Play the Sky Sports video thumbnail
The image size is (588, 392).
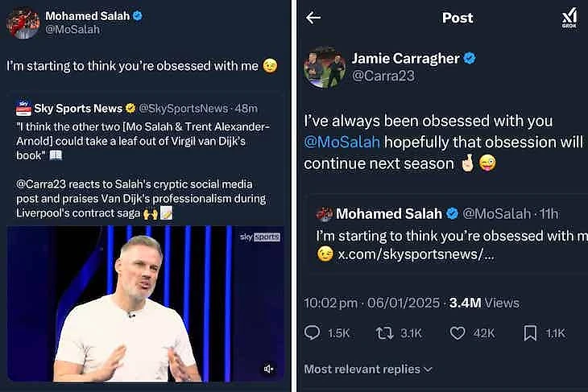click(x=145, y=304)
